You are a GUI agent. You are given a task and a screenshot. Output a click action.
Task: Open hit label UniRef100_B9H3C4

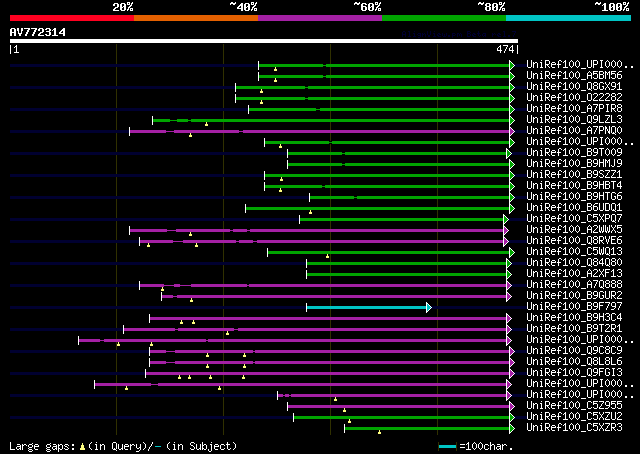(x=574, y=318)
